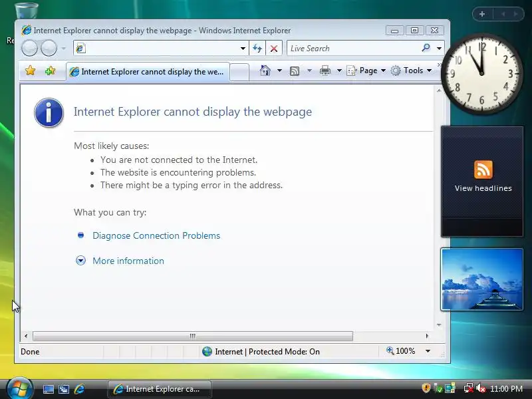Click the vertical scrollbar down arrow
The image size is (532, 399).
coord(439,325)
